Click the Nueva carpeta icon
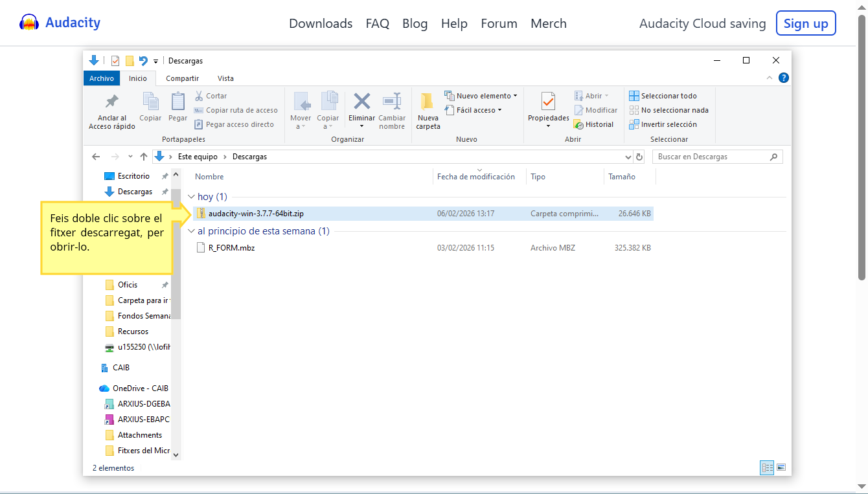This screenshot has height=494, width=868. (x=428, y=102)
